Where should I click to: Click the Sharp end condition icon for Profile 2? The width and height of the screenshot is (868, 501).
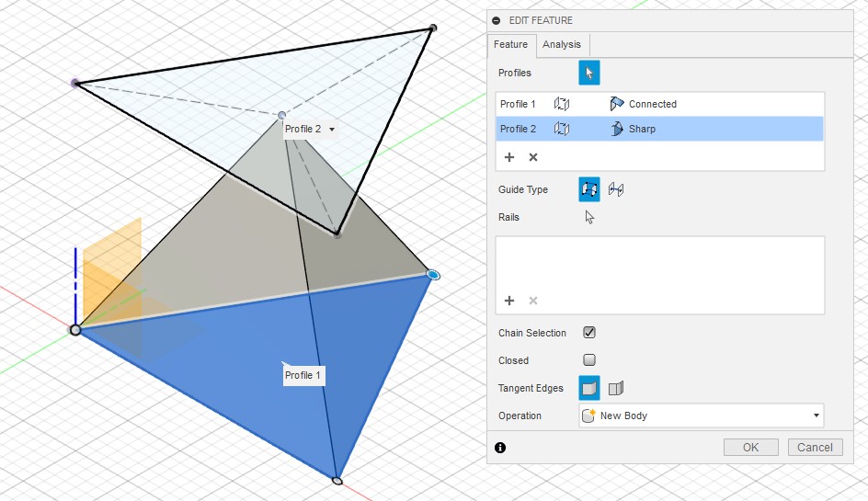click(616, 129)
